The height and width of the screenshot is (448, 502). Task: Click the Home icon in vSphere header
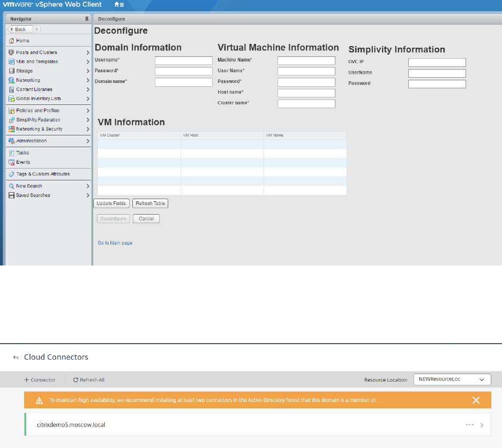tap(117, 5)
